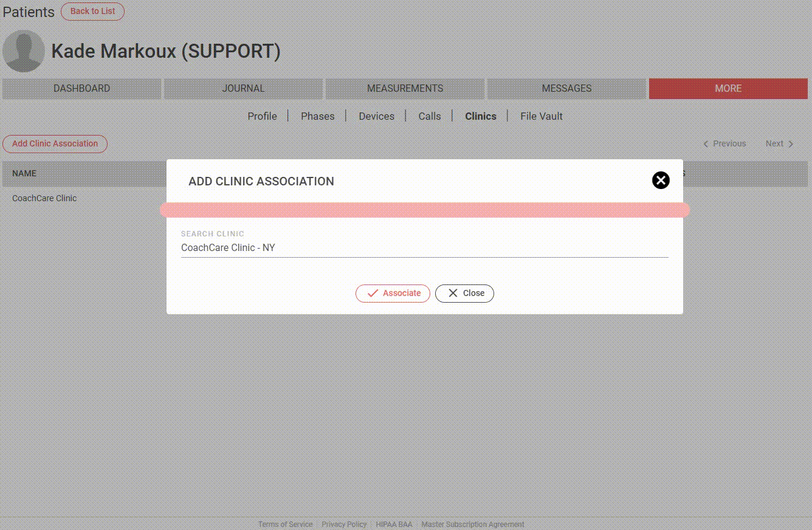Open the Journal tab
Viewport: 812px width, 530px height.
pos(243,88)
